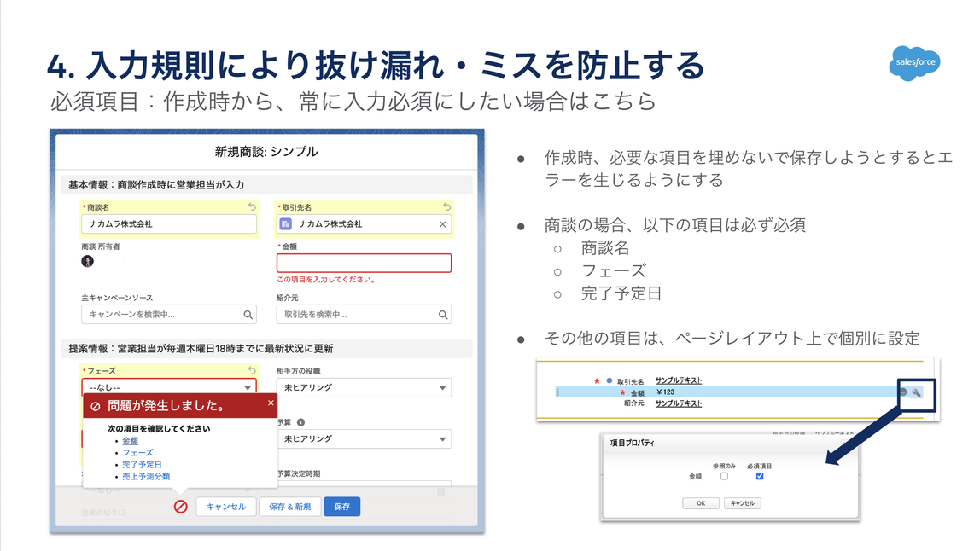Click the empty red-outlined 金額 input

364,263
